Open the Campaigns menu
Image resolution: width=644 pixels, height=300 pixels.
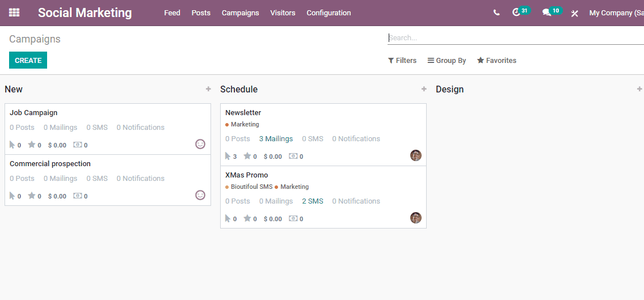[x=240, y=12]
